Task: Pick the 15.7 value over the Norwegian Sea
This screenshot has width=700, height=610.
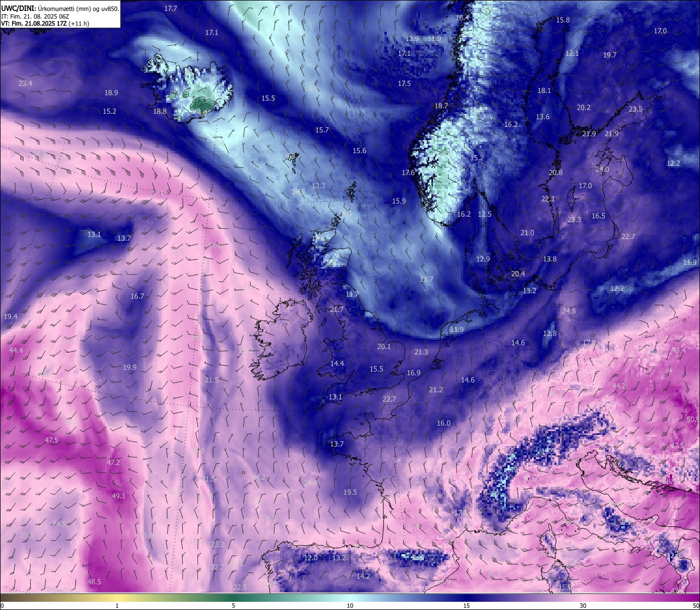Action: pyautogui.click(x=322, y=130)
